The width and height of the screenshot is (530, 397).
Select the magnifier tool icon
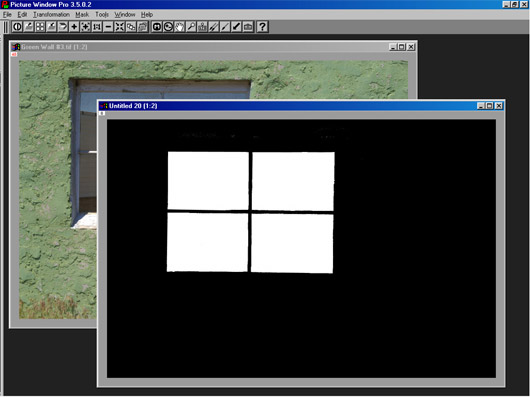coord(191,27)
